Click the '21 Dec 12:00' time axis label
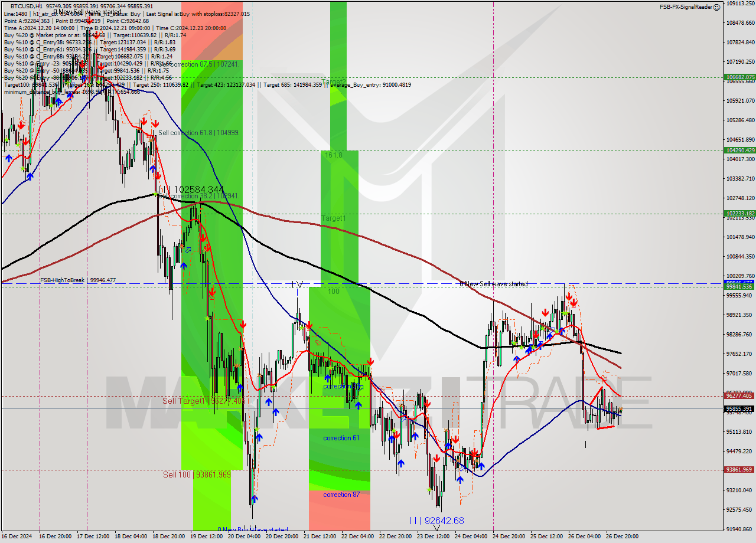The width and height of the screenshot is (756, 543). (x=319, y=536)
